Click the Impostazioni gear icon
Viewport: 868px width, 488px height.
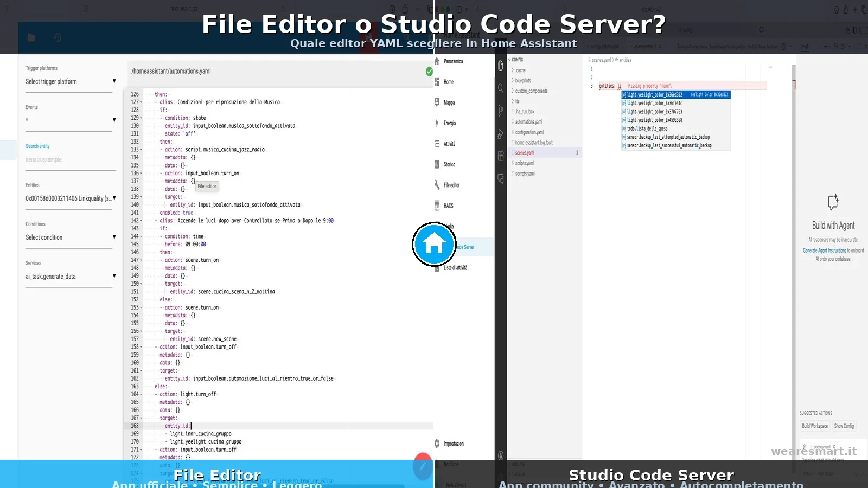click(437, 444)
